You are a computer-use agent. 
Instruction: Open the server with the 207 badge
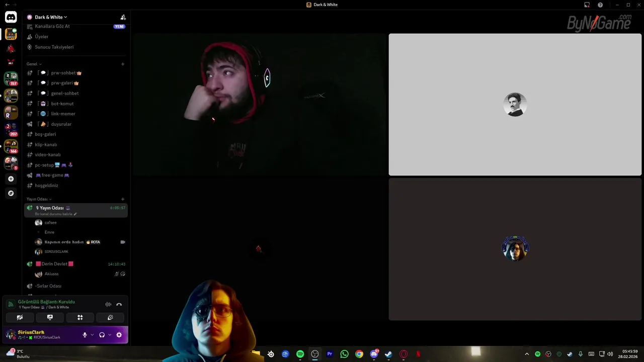11,129
